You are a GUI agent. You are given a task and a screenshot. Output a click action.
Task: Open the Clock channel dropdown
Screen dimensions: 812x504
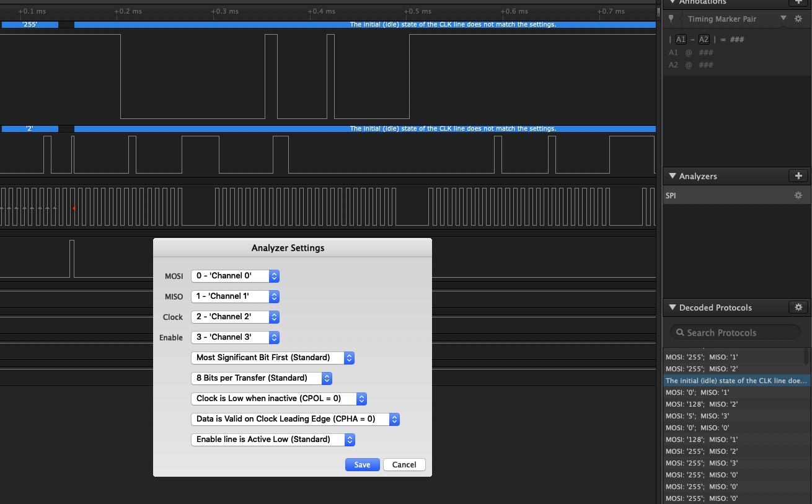[235, 317]
